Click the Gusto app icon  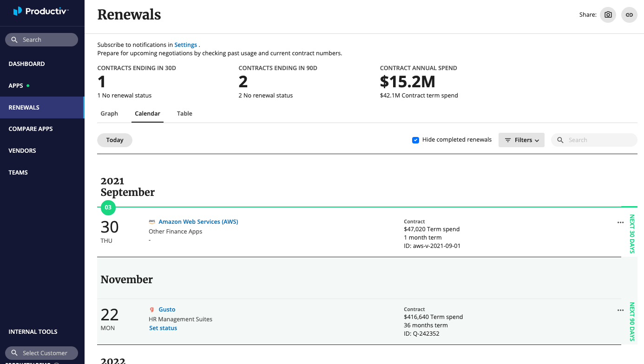(152, 309)
